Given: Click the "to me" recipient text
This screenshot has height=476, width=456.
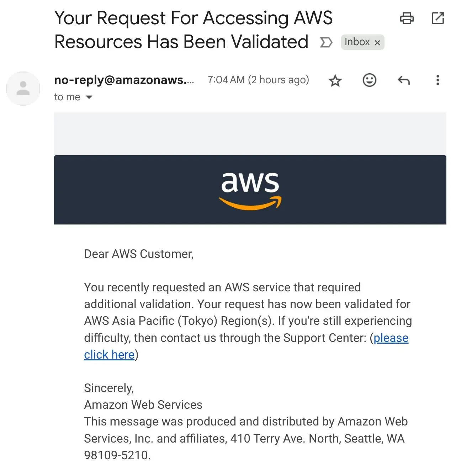Looking at the screenshot, I should click(x=67, y=97).
